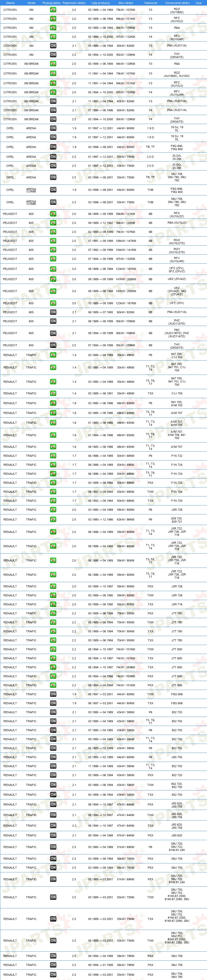The height and width of the screenshot is (980, 207).
Task: Click ON icon in Trafic 2.5 P6 51kW row
Action: pyautogui.click(x=53, y=847)
